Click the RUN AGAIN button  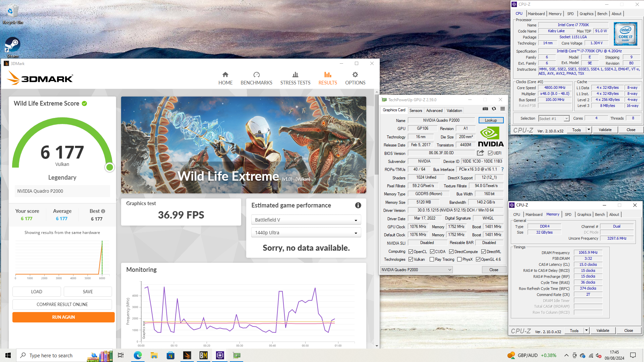(x=63, y=317)
